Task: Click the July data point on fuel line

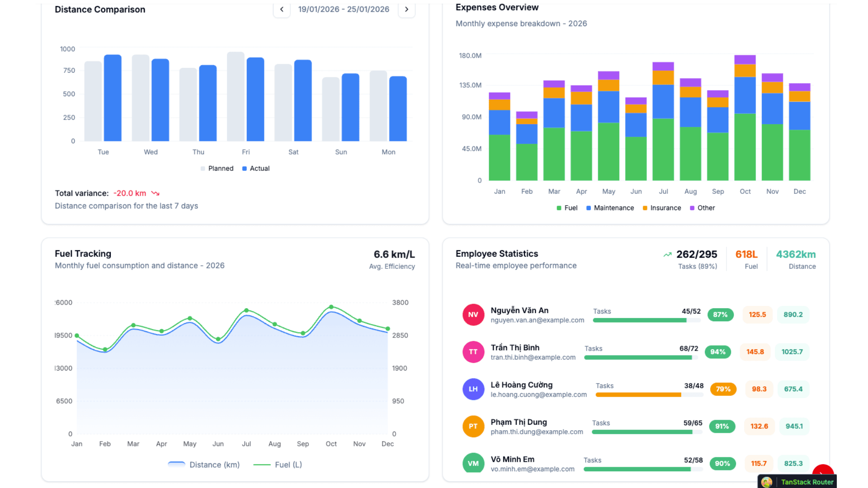Action: click(246, 310)
